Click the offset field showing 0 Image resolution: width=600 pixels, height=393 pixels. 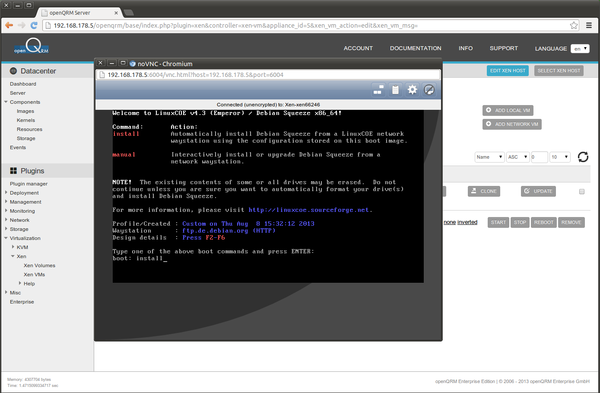click(539, 157)
